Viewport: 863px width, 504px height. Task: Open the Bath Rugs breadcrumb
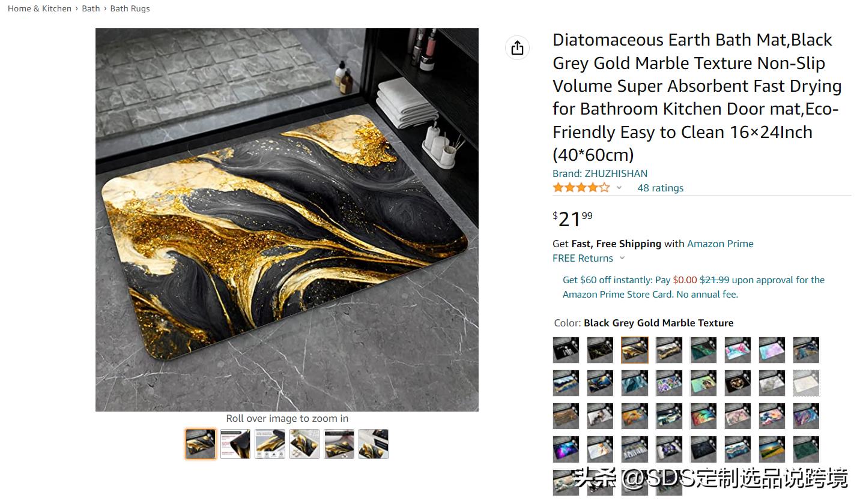(x=130, y=8)
